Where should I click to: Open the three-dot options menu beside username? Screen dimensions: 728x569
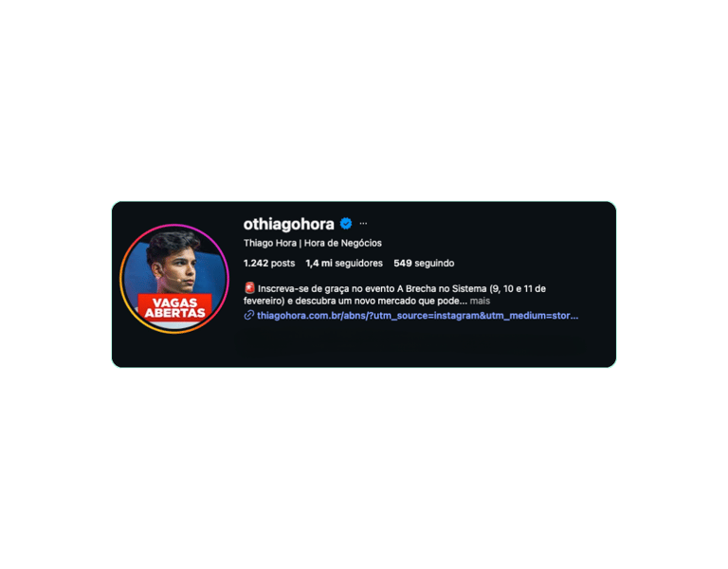coord(363,224)
